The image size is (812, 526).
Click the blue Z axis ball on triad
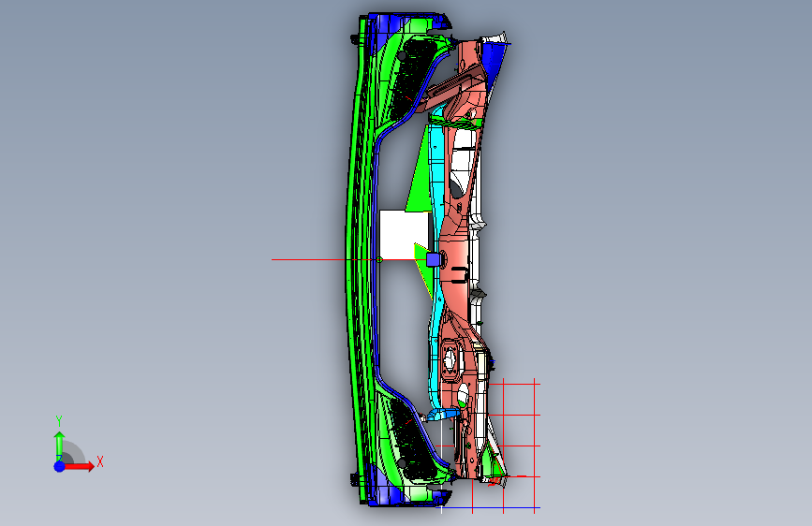(60, 466)
